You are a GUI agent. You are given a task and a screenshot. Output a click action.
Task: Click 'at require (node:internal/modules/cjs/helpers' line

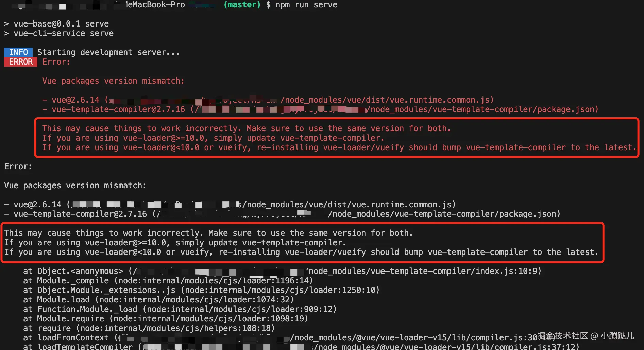149,328
